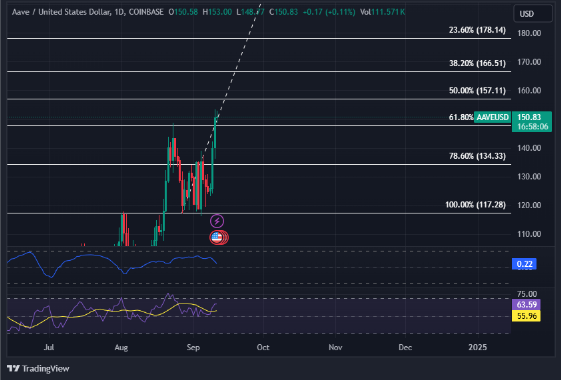The height and width of the screenshot is (381, 561).
Task: Select the 100.00% (117.28) Fibonacci level label
Action: pos(475,205)
